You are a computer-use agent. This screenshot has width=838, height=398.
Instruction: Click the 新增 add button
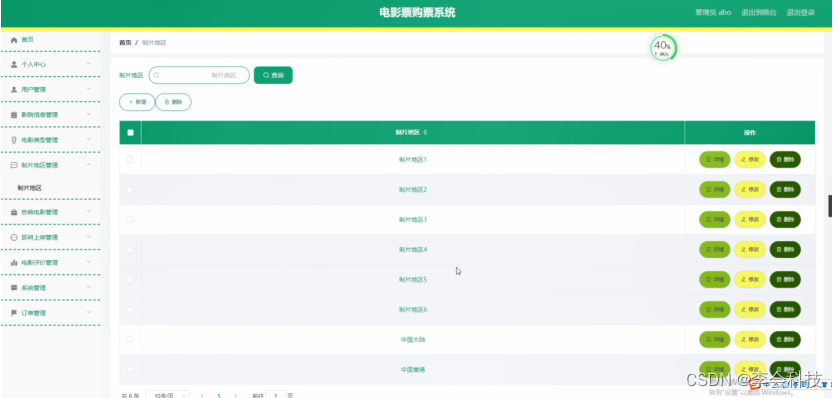(x=137, y=102)
